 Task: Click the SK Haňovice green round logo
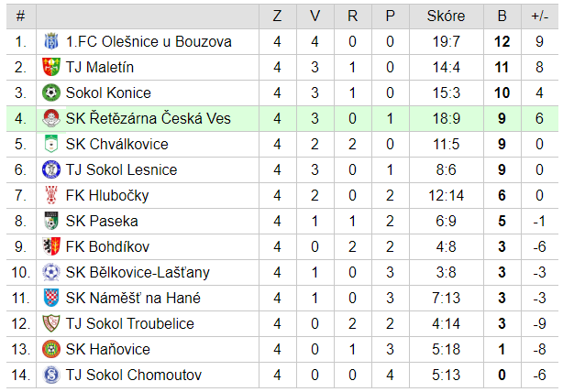click(51, 349)
